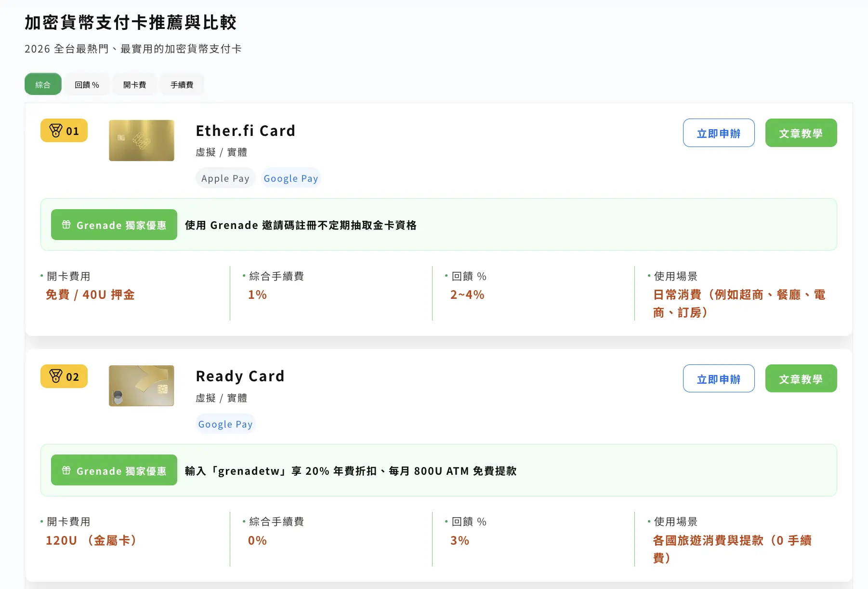The height and width of the screenshot is (589, 868).
Task: Select the 綜合 tab
Action: [x=43, y=84]
